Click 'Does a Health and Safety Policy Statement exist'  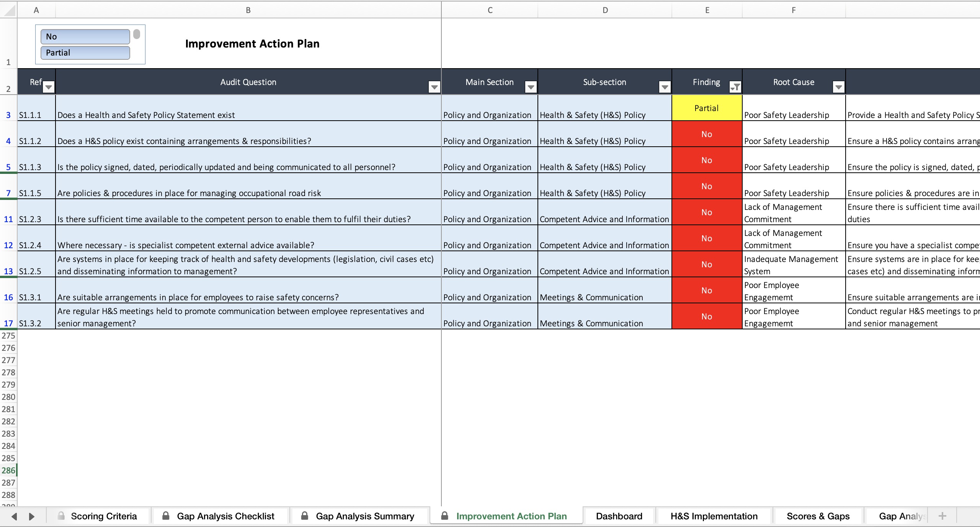click(248, 108)
